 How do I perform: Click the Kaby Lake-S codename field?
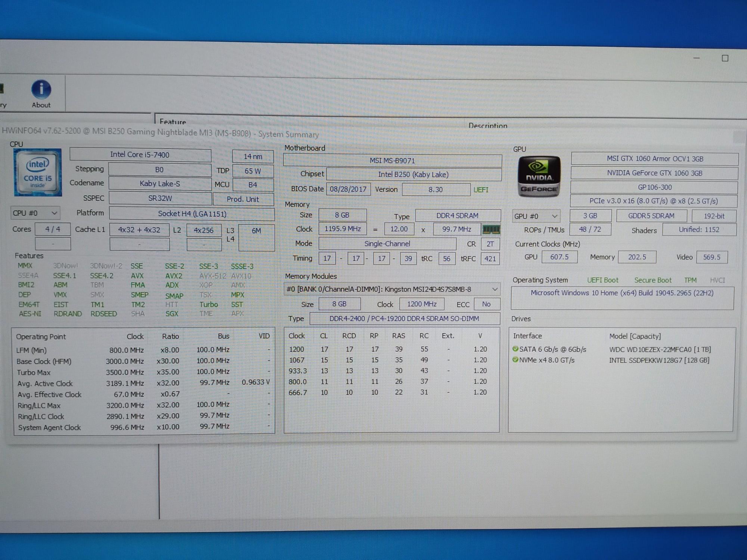tap(160, 184)
